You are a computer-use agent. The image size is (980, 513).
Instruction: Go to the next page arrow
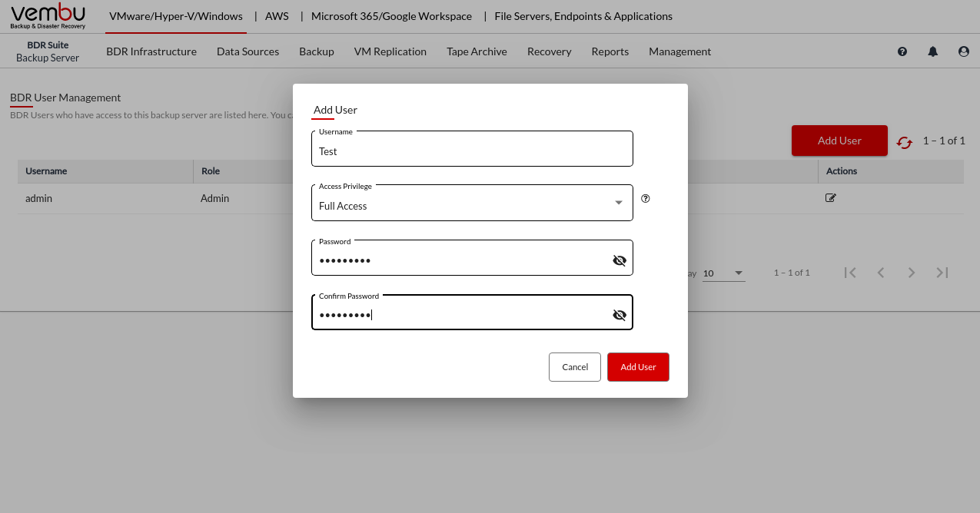pyautogui.click(x=912, y=273)
